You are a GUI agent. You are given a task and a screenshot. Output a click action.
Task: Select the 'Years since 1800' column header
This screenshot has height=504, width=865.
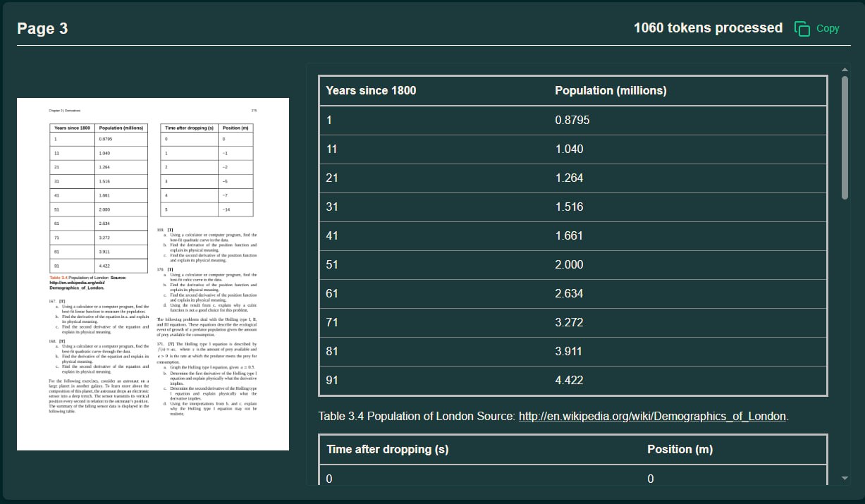pos(371,91)
